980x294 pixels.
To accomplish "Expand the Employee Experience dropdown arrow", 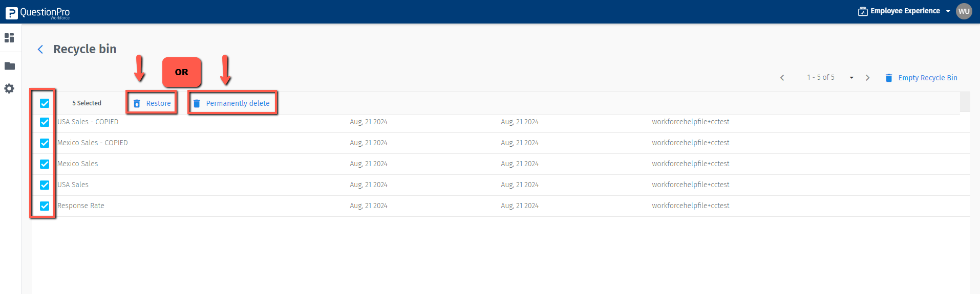I will tap(948, 11).
